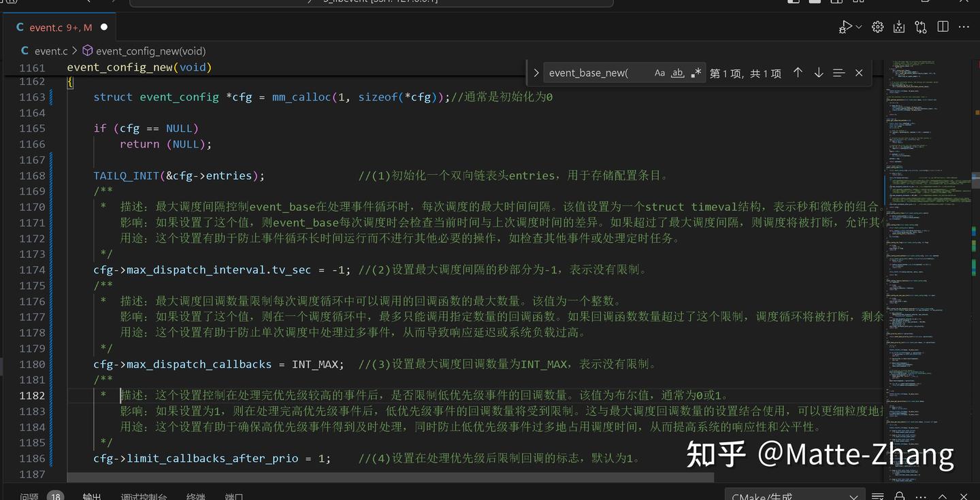Find the previous match with the up arrow
980x500 pixels.
798,72
